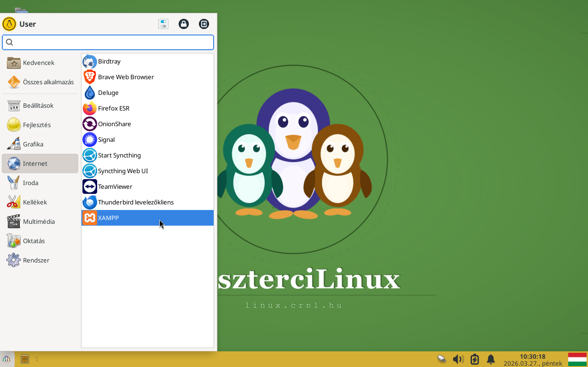The image size is (588, 367).
Task: Open the Signal messenger app
Action: point(106,140)
